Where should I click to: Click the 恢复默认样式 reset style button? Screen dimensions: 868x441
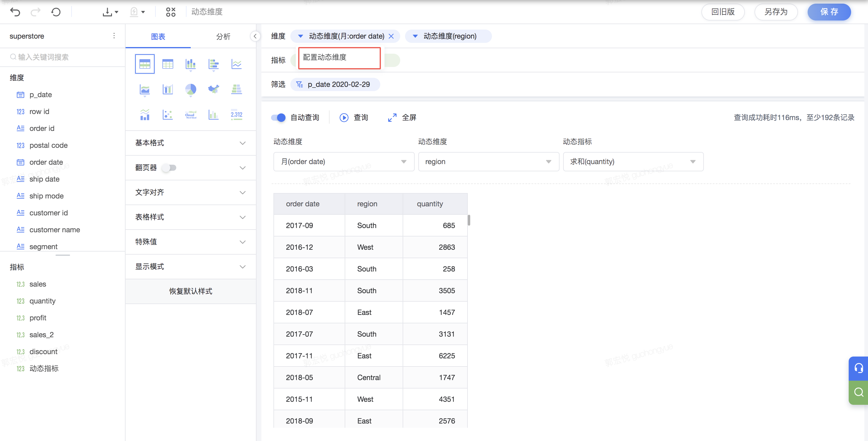[191, 291]
